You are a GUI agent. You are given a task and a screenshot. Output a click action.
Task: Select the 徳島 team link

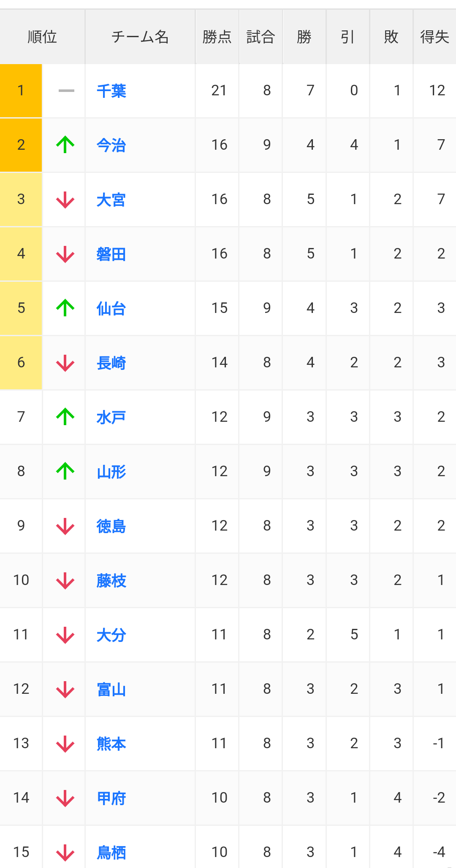point(111,526)
